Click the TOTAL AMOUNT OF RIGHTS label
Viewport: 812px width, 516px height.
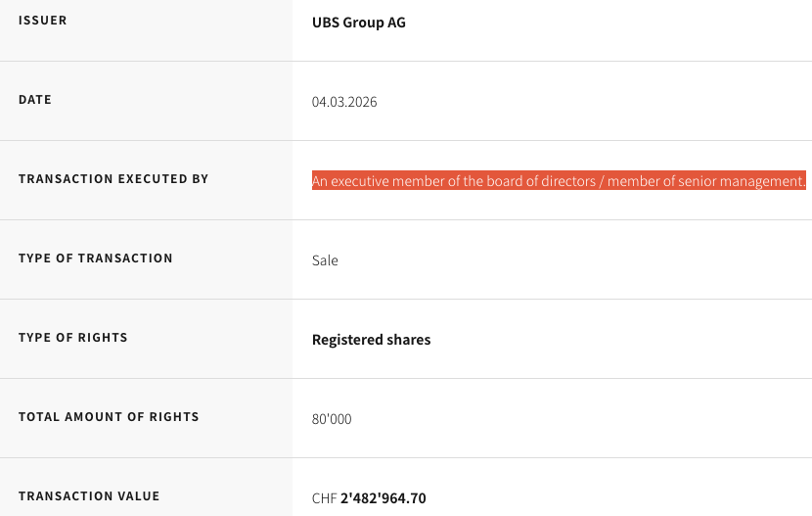tap(109, 417)
